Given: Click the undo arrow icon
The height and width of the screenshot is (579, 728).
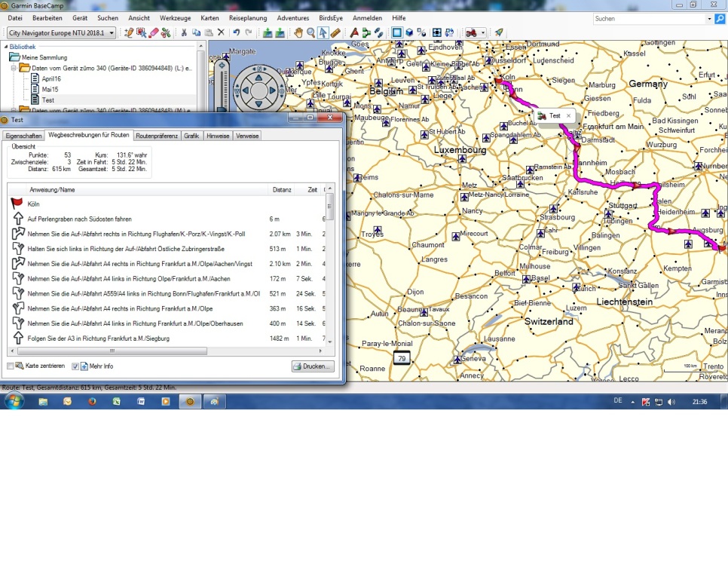Looking at the screenshot, I should tap(236, 33).
